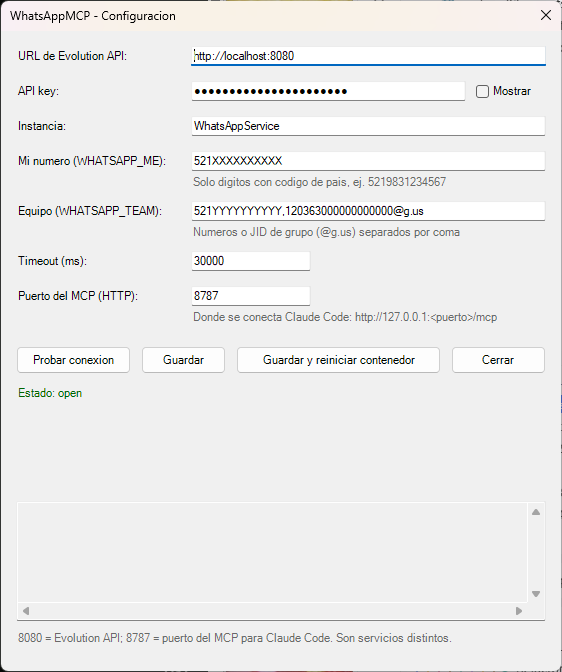Click the 'URL de Evolution API:' label
562x672 pixels.
point(72,56)
